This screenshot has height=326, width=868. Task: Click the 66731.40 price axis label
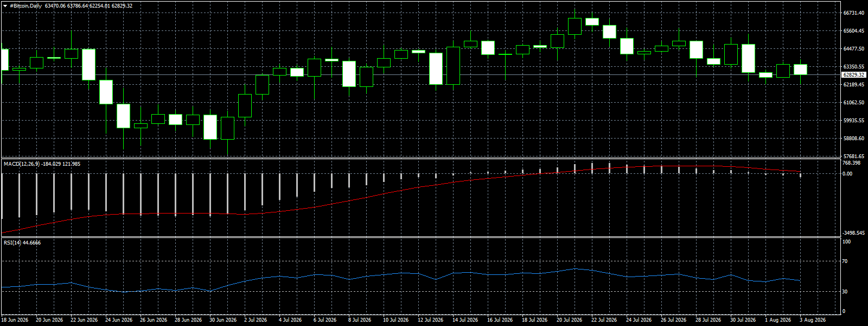[854, 13]
